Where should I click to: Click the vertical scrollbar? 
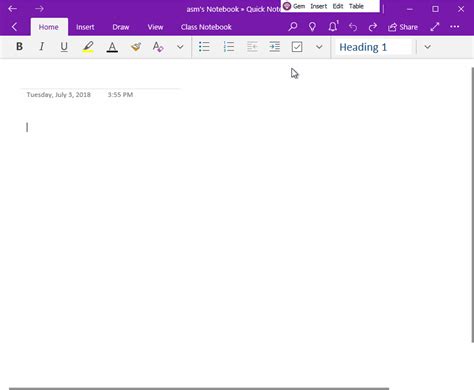coord(472,205)
